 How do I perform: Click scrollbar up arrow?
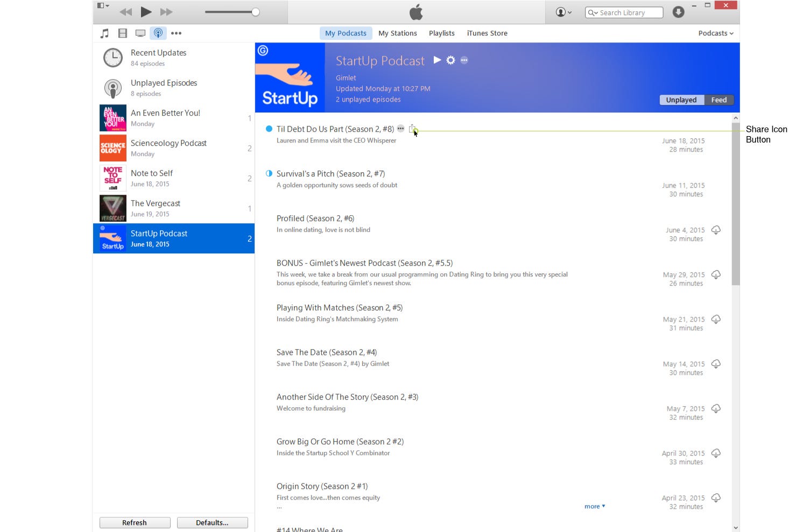click(x=735, y=118)
